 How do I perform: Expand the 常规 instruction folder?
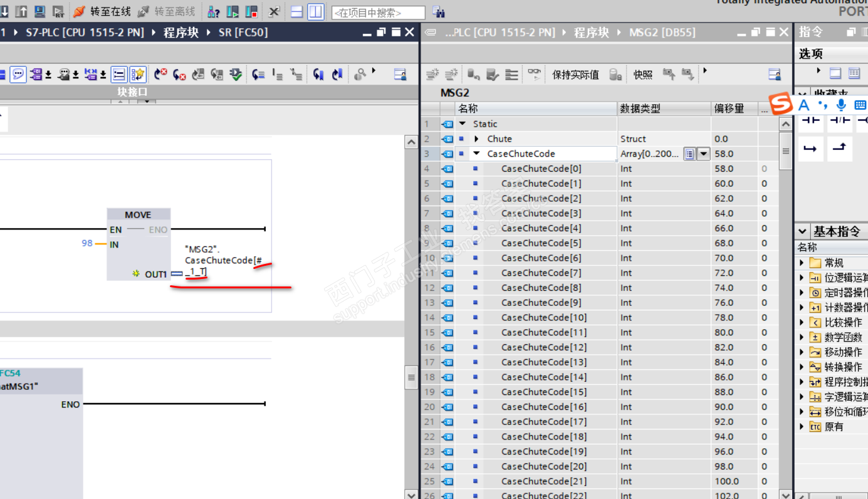802,263
